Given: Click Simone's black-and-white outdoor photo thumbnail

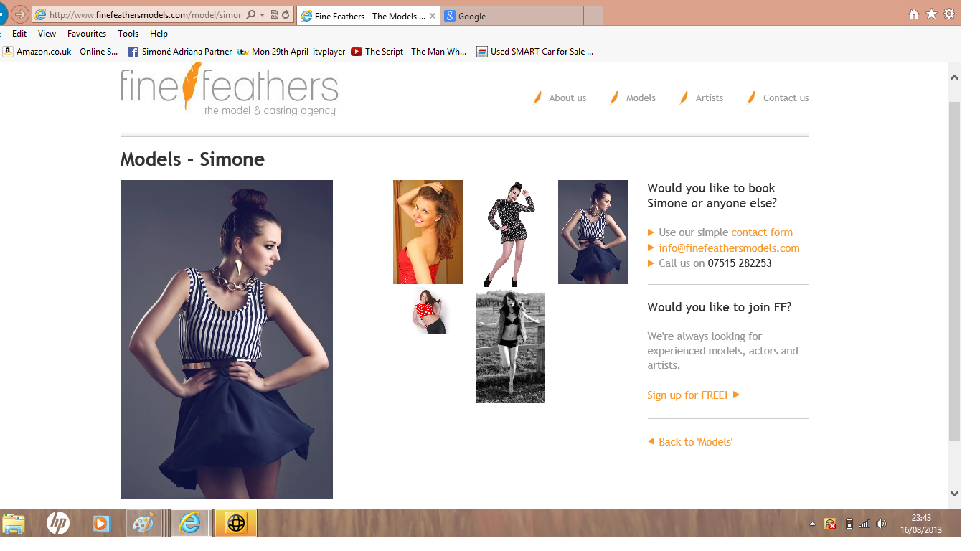Looking at the screenshot, I should [x=509, y=347].
